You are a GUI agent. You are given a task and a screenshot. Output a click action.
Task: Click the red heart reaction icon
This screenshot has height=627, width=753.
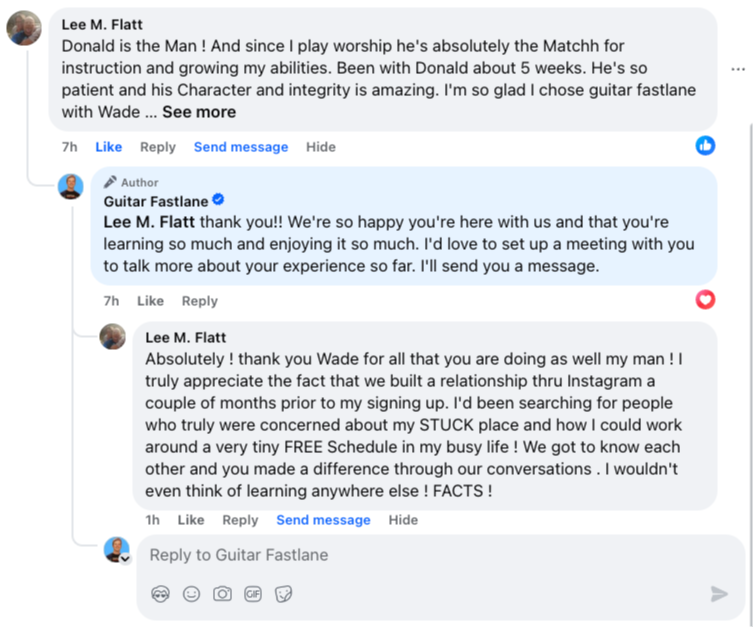click(x=706, y=299)
